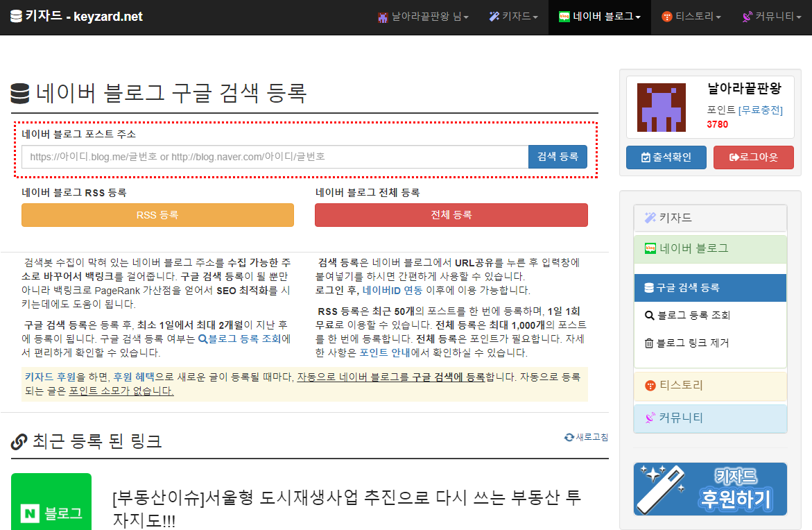The image size is (812, 530).
Task: Open the 포인트 안내 link
Action: (384, 353)
